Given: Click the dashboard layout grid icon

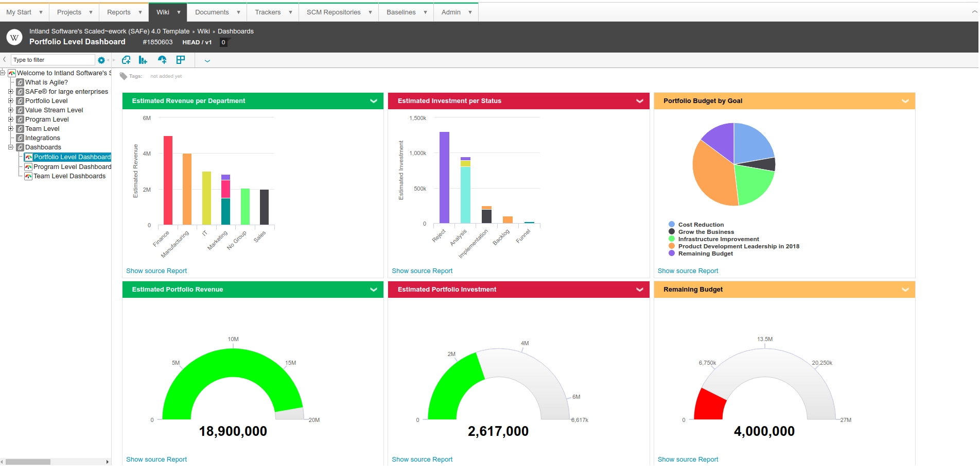Looking at the screenshot, I should click(x=181, y=60).
